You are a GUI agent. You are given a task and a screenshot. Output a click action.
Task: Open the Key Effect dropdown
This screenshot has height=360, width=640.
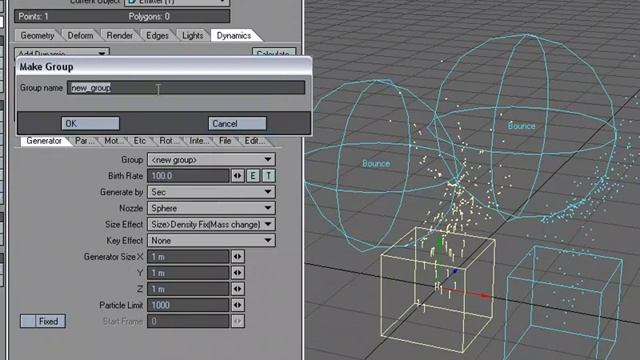pos(211,240)
